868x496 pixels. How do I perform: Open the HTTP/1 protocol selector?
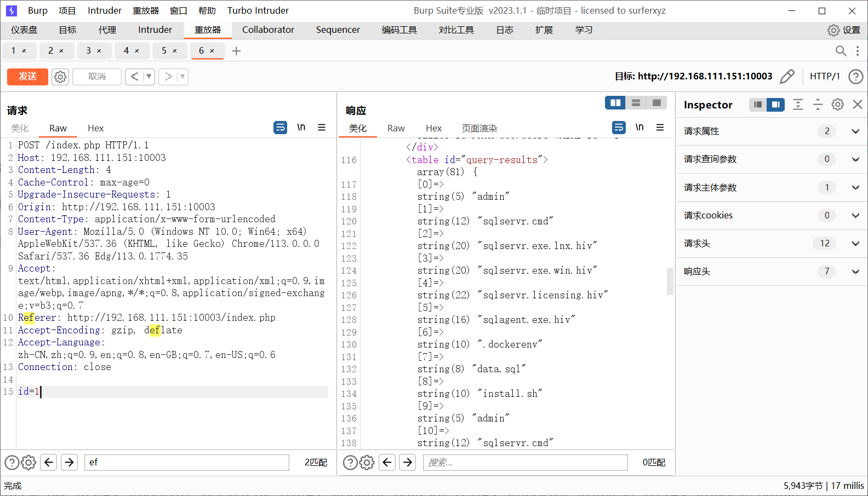pyautogui.click(x=825, y=76)
